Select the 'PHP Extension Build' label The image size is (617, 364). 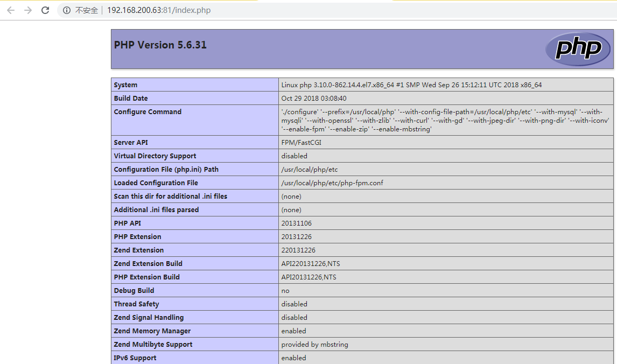point(147,277)
